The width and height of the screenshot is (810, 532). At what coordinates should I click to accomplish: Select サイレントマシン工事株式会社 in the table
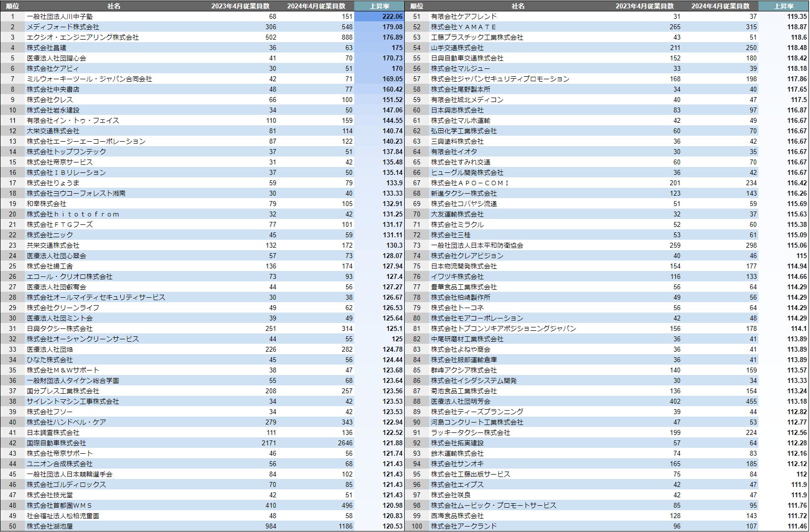pos(73,401)
